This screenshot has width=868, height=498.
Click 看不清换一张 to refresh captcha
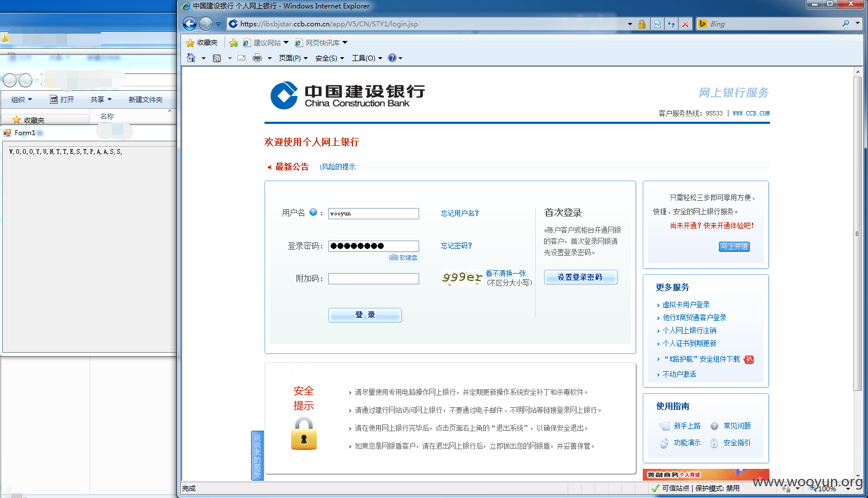click(x=505, y=273)
